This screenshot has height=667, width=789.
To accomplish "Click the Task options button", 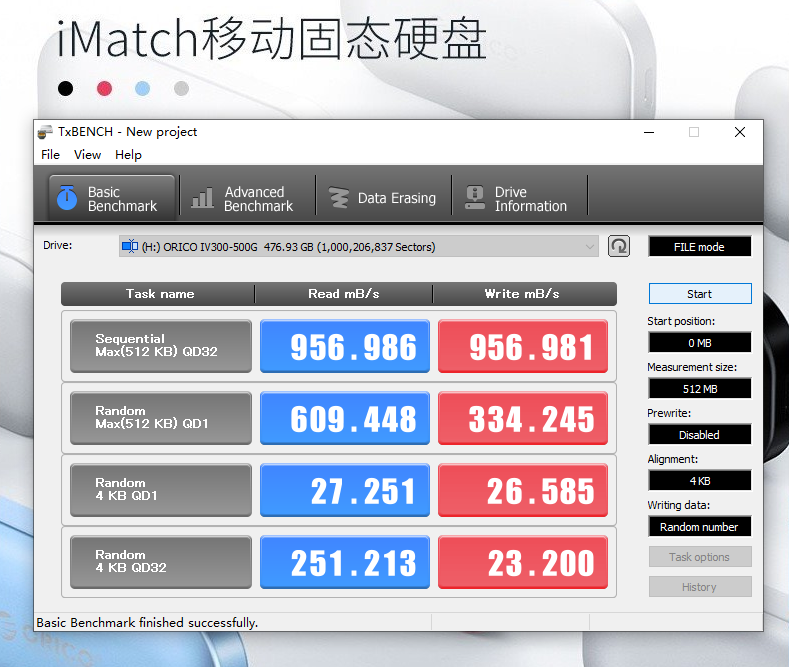I will coord(700,557).
